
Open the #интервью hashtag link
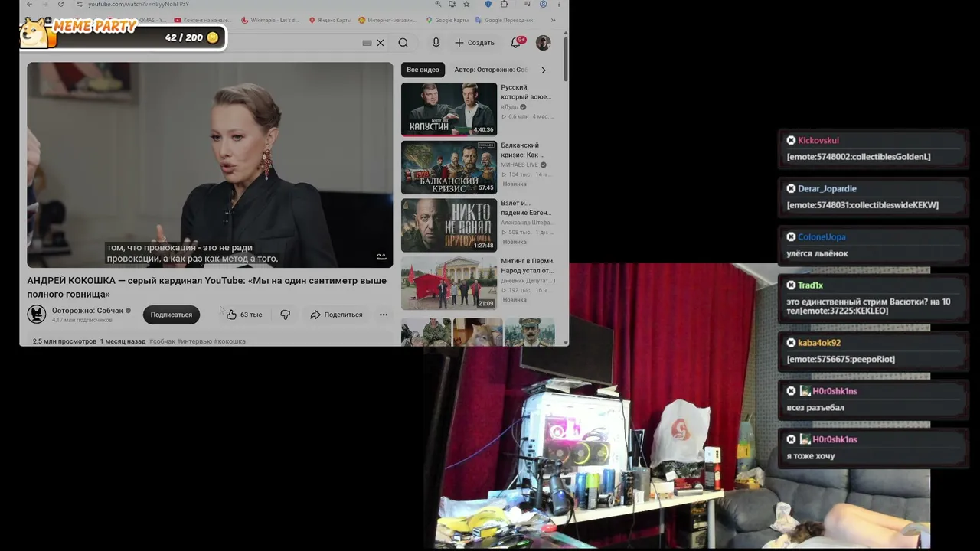tap(194, 341)
